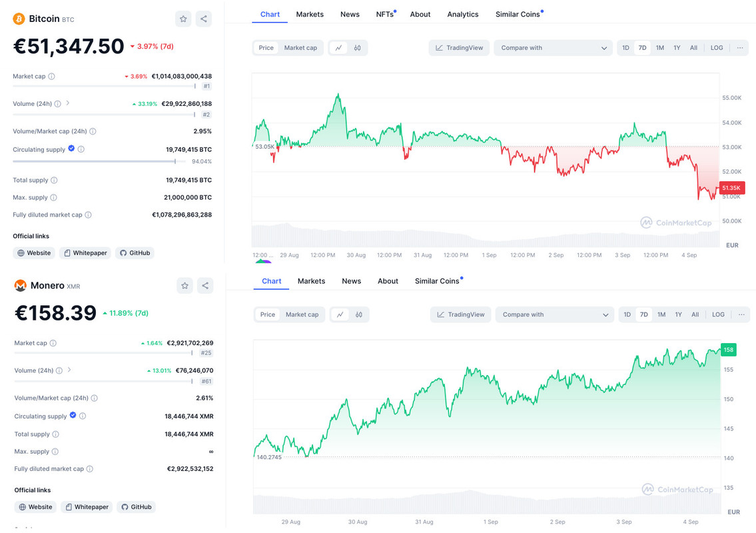Set Bitcoin chart range to All

[693, 48]
